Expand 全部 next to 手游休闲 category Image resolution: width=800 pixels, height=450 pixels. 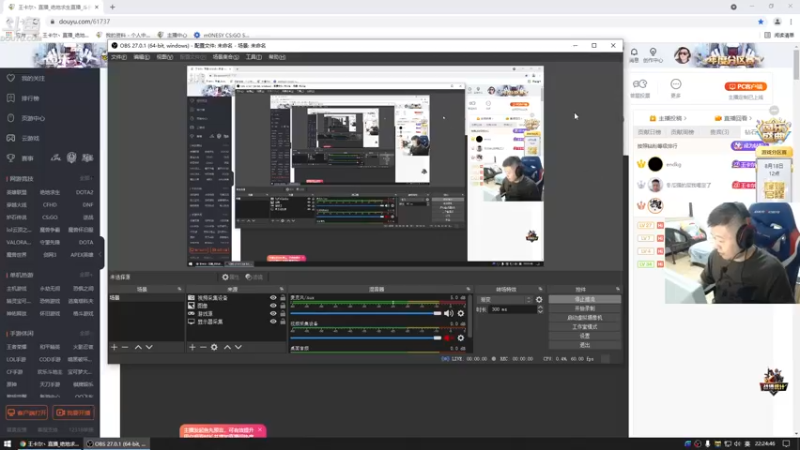[x=86, y=334]
